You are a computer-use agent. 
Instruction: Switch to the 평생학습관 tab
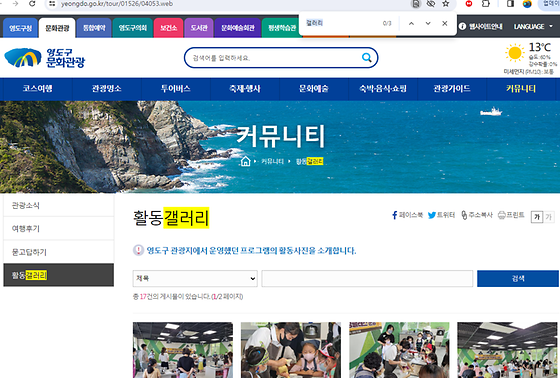point(282,28)
